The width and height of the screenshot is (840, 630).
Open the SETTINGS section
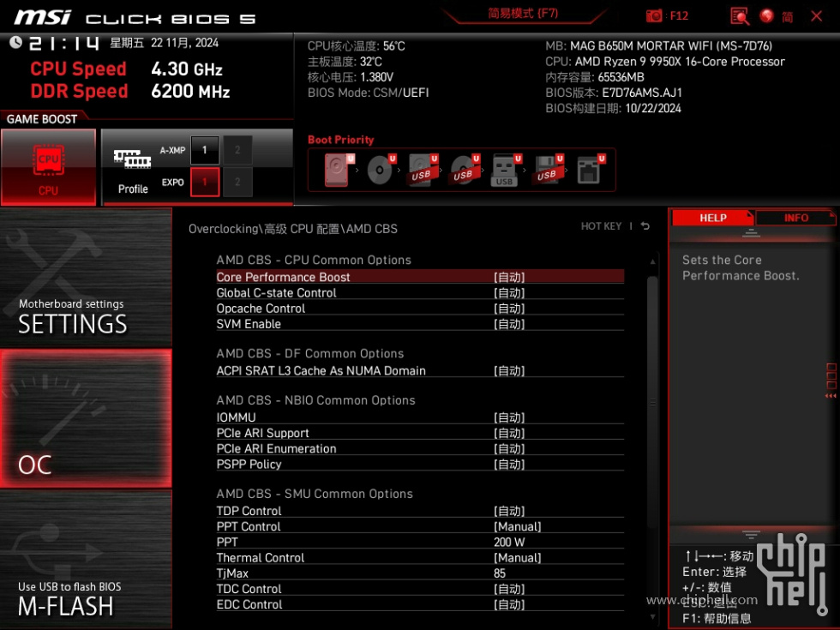pos(86,278)
